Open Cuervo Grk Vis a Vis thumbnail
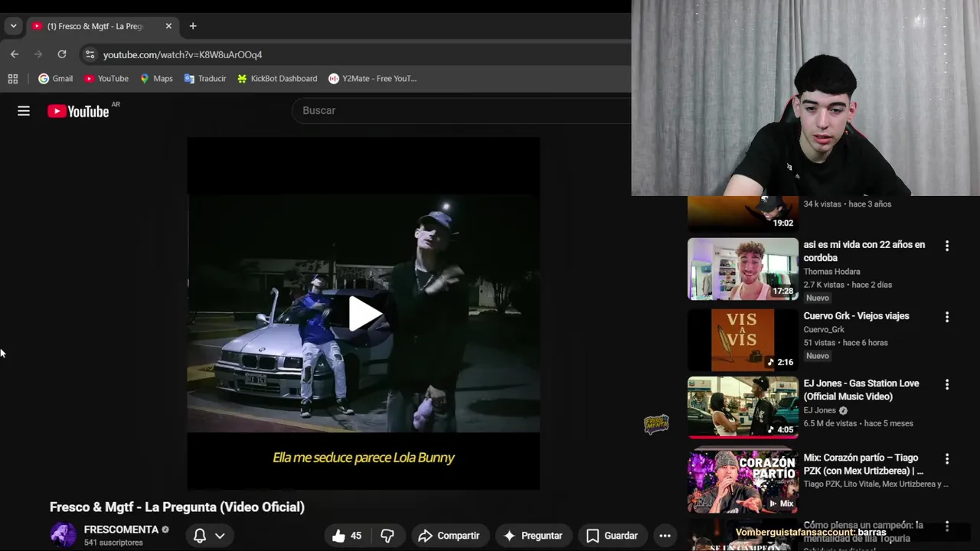 [x=743, y=340]
